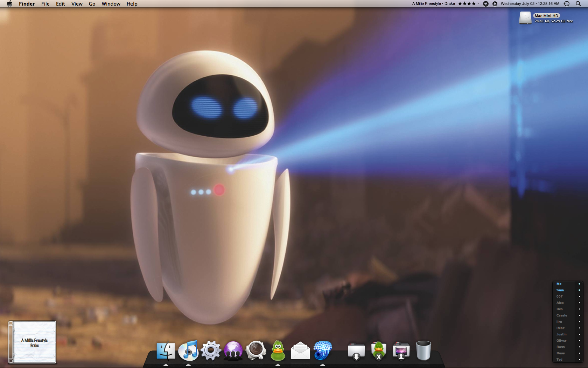Select contact '007' in the list
Image resolution: width=588 pixels, height=368 pixels.
pyautogui.click(x=560, y=297)
